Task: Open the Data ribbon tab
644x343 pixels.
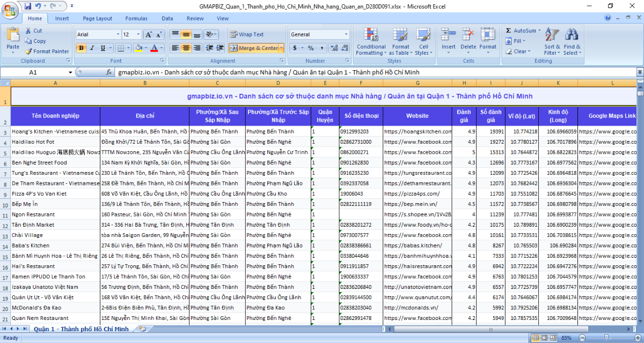Action: point(167,18)
